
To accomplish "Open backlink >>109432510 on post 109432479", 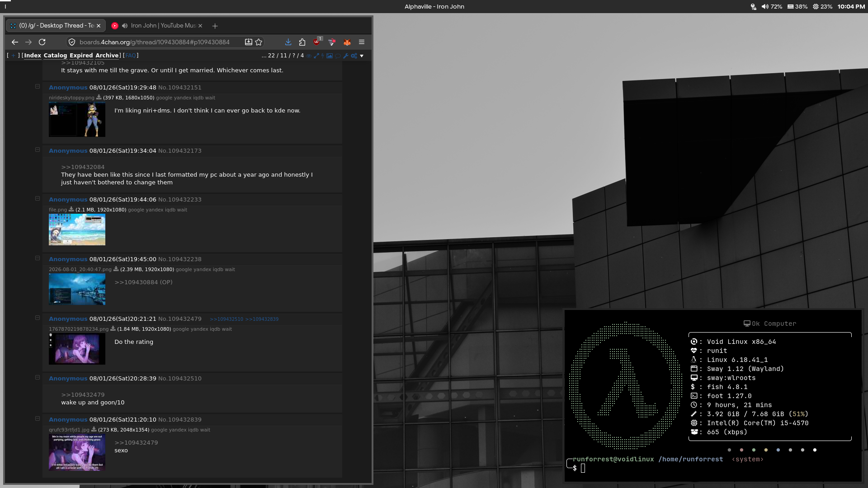I will (x=226, y=319).
